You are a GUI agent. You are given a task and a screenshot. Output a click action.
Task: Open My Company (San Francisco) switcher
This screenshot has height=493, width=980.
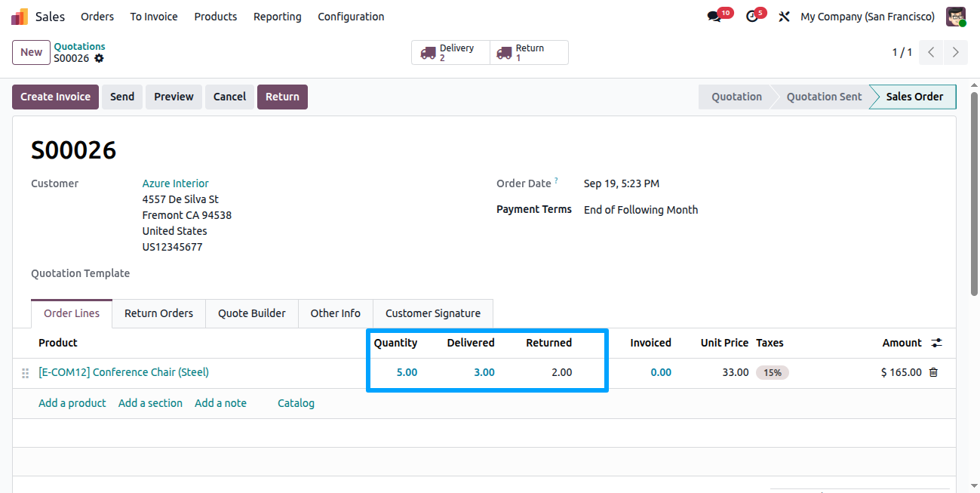click(868, 17)
